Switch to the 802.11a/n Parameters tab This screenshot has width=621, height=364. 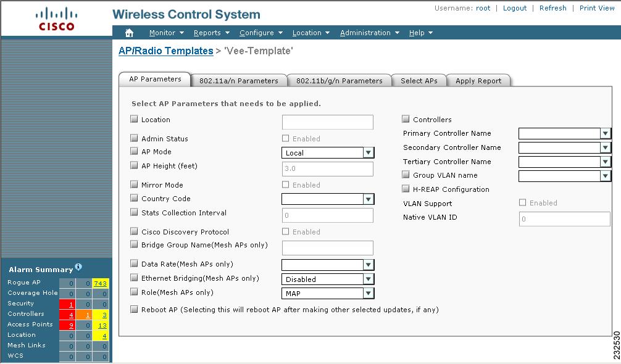point(239,81)
